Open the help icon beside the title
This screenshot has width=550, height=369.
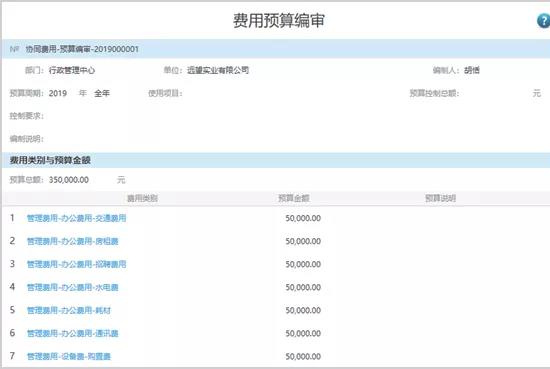pos(543,21)
